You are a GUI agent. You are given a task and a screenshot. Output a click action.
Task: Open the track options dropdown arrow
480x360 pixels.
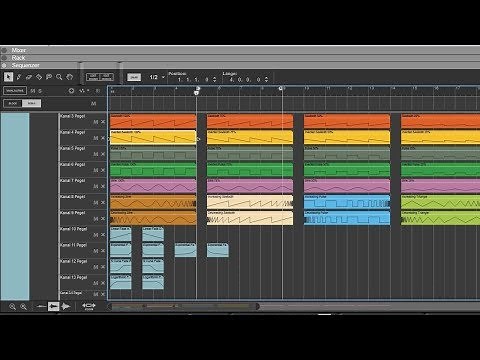point(88,91)
